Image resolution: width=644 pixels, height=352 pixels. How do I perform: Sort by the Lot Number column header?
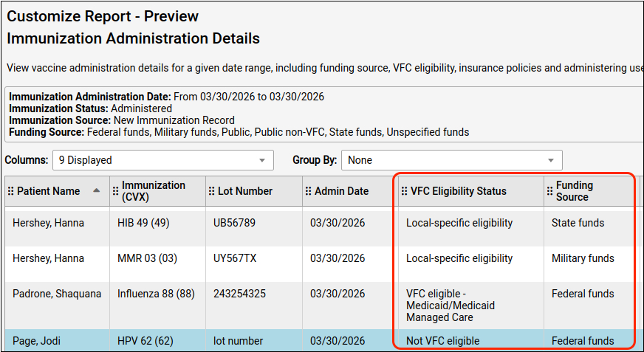pyautogui.click(x=245, y=191)
